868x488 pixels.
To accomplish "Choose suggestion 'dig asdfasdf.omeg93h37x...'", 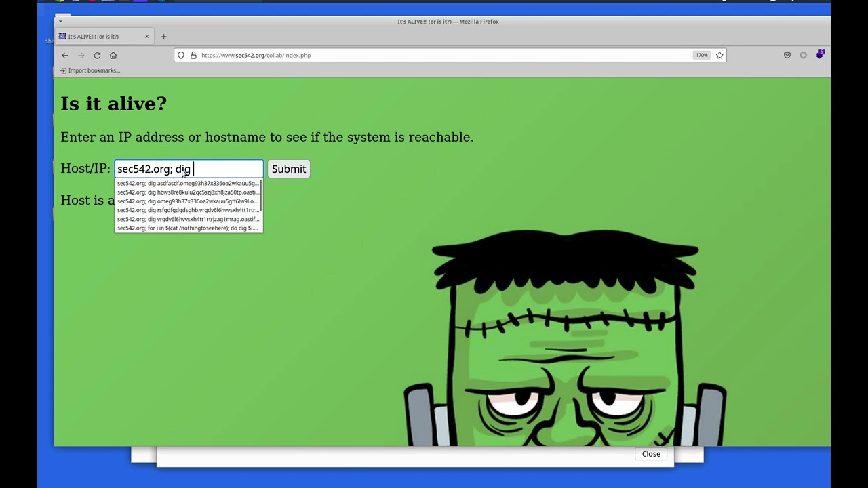I will pyautogui.click(x=187, y=183).
